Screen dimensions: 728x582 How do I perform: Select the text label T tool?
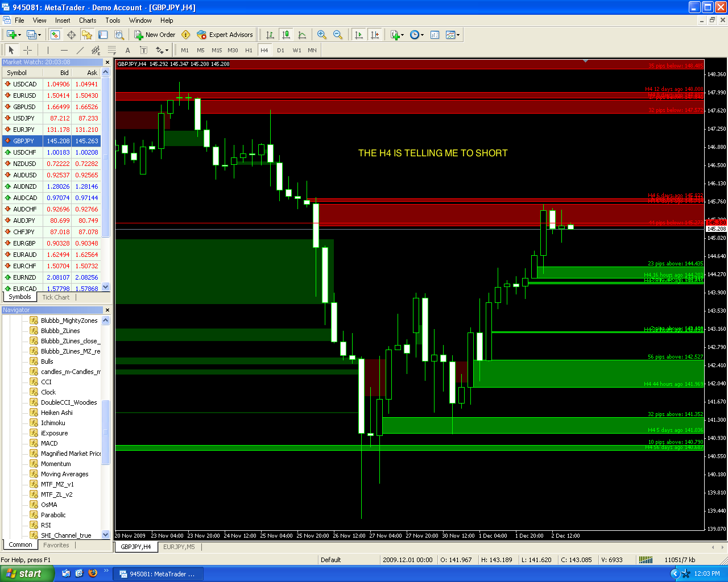[143, 50]
